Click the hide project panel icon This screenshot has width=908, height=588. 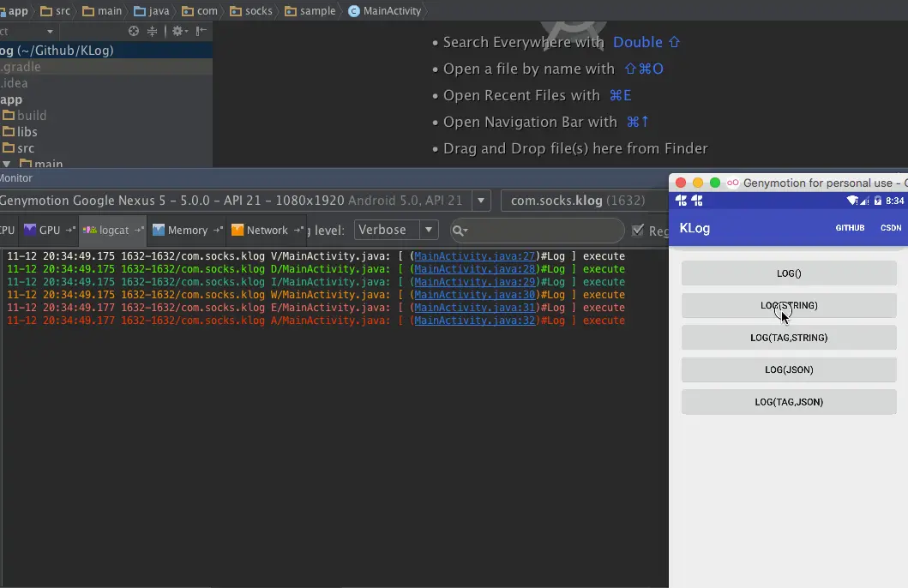click(201, 31)
